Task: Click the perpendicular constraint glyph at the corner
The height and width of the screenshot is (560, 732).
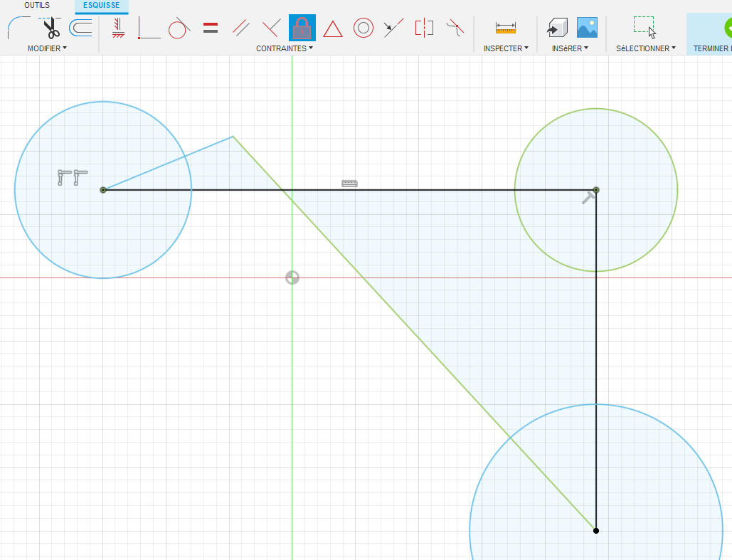Action: (588, 198)
